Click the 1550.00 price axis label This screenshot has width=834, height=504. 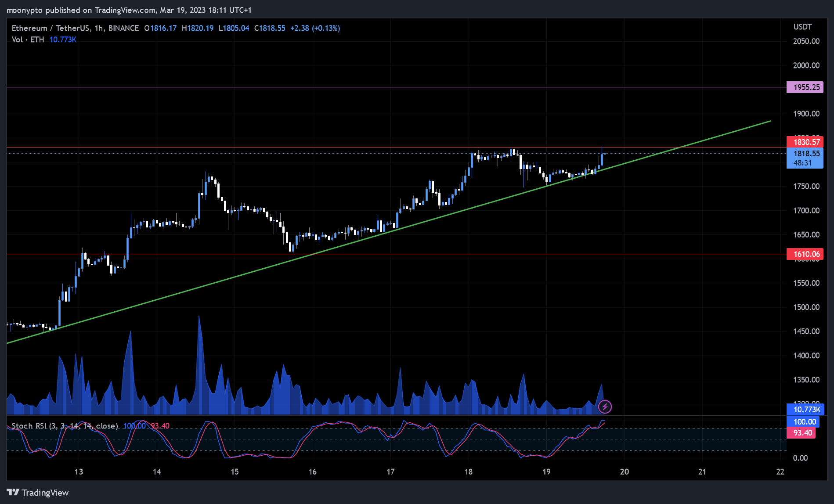click(806, 283)
